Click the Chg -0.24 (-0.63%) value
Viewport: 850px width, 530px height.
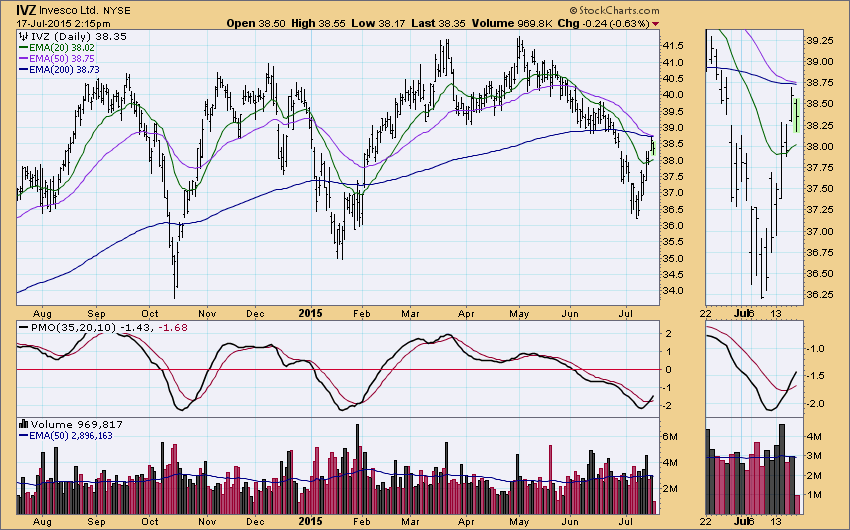[x=603, y=23]
